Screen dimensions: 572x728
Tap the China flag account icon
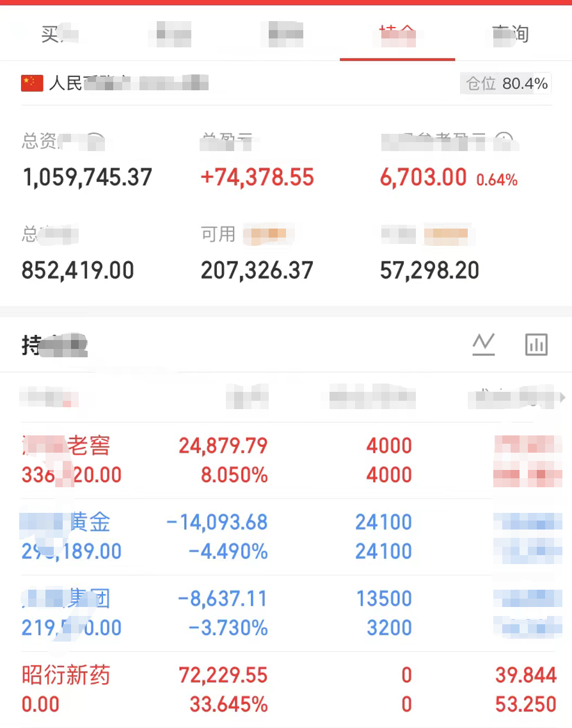pos(32,83)
